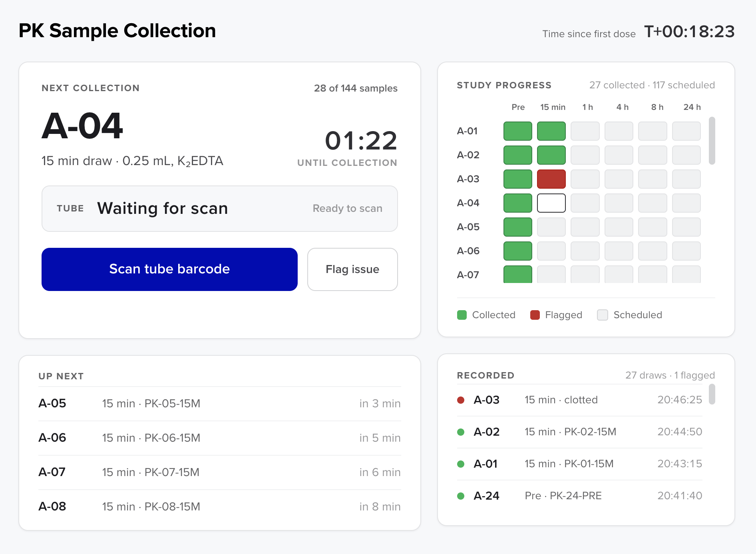This screenshot has width=756, height=554.
Task: Open recorded A-01 entry
Action: click(x=579, y=464)
